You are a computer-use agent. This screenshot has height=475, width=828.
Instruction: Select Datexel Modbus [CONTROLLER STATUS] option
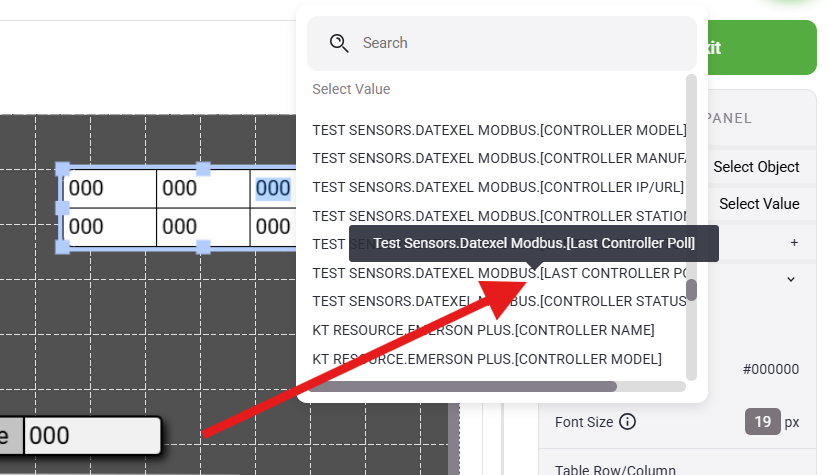click(x=498, y=301)
